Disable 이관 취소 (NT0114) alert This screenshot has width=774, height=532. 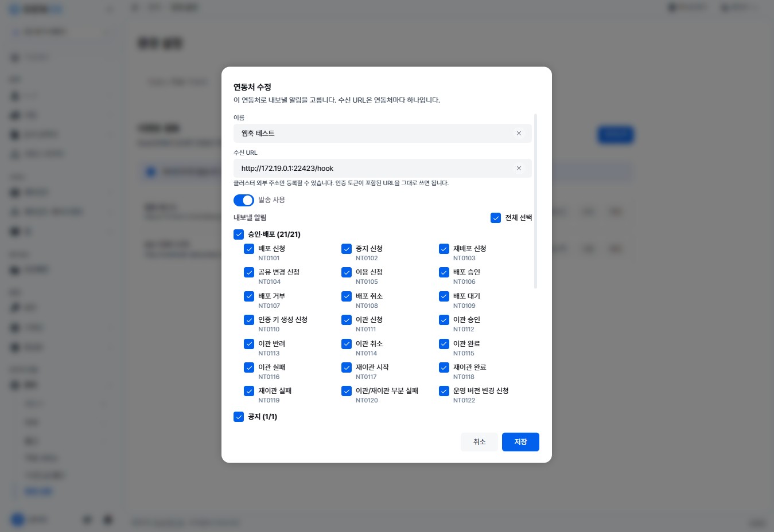347,344
